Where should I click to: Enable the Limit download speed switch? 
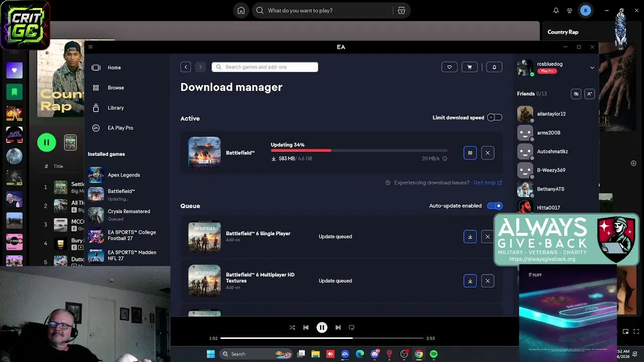click(495, 118)
